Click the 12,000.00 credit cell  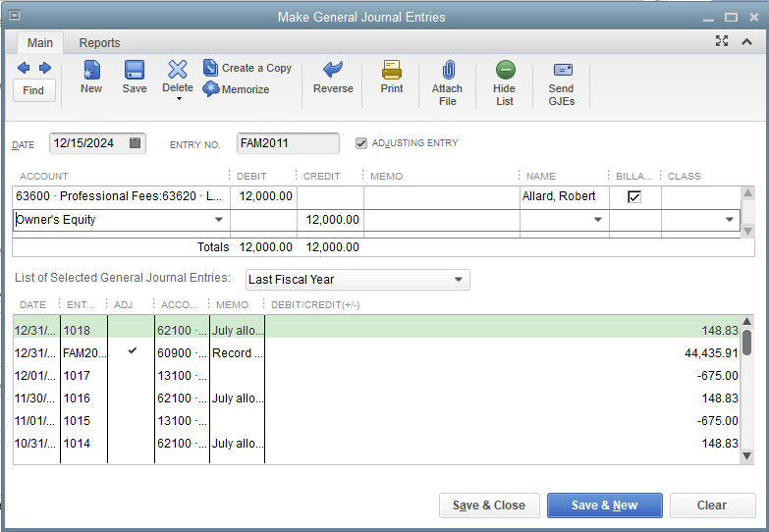[331, 220]
